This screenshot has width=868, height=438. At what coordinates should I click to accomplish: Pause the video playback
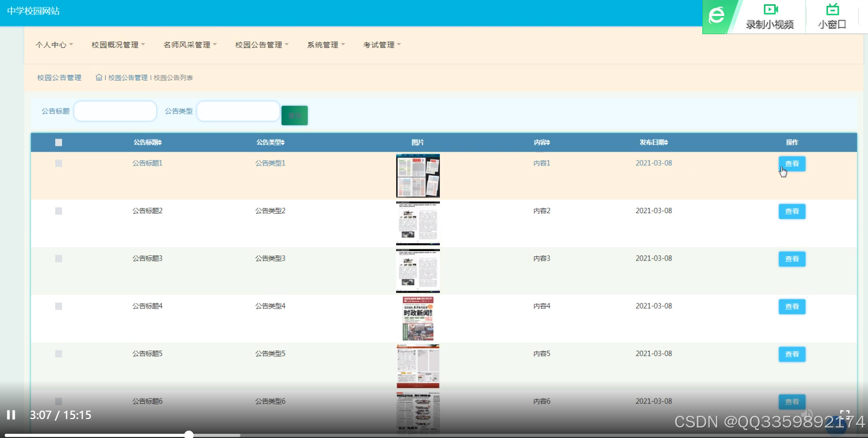click(x=11, y=415)
